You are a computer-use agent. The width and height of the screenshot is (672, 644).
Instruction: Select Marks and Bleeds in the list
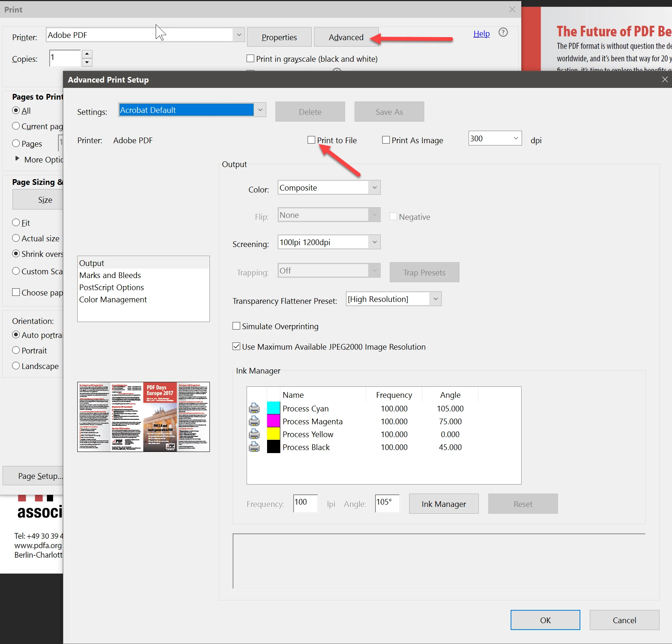pyautogui.click(x=144, y=275)
